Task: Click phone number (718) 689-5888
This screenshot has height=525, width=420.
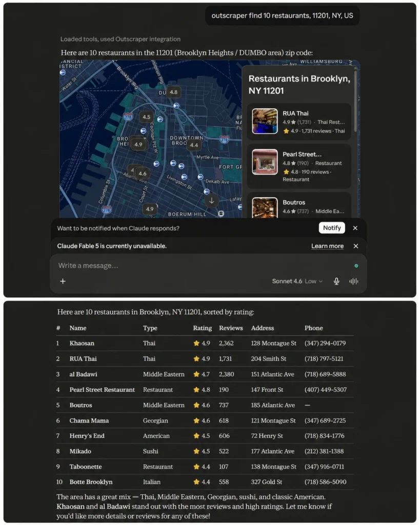Action: 325,374
